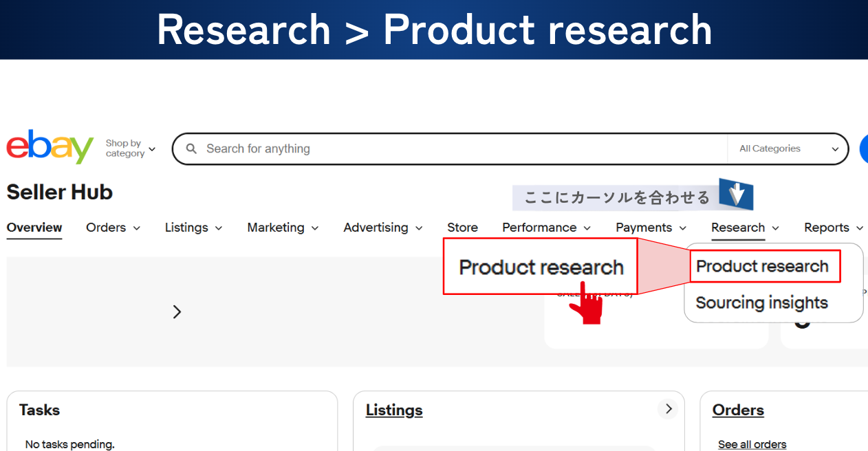Click the No tasks pending text

(x=70, y=444)
